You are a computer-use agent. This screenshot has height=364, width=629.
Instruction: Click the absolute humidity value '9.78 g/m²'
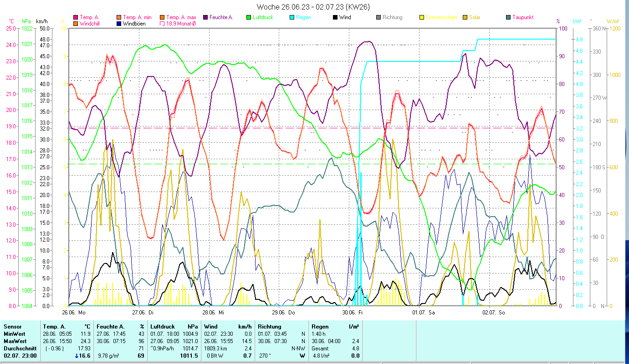tap(108, 356)
